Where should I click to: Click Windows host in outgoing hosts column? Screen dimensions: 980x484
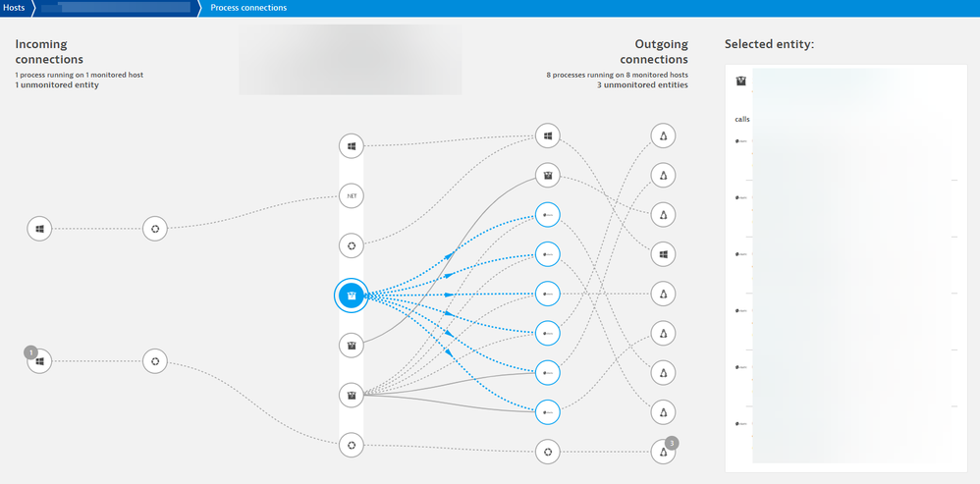(663, 254)
